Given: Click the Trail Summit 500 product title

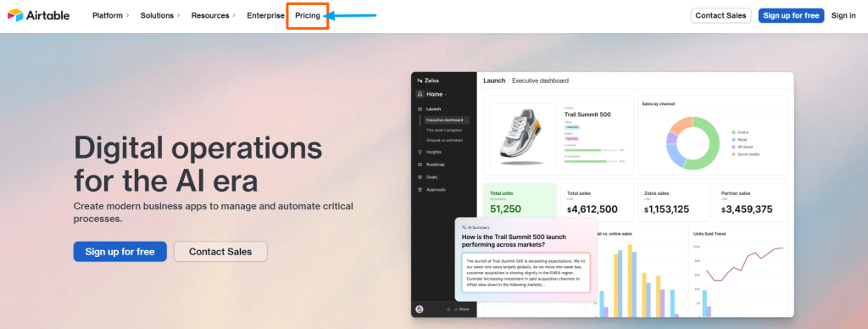Looking at the screenshot, I should [587, 114].
